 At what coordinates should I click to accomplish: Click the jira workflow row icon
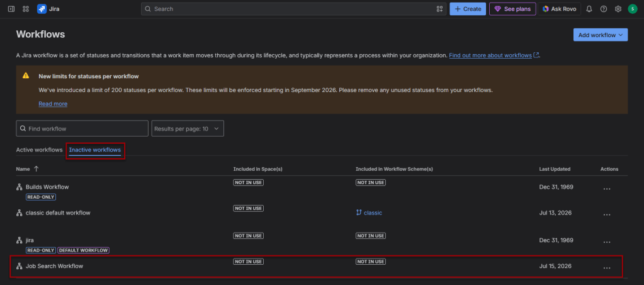click(x=19, y=240)
